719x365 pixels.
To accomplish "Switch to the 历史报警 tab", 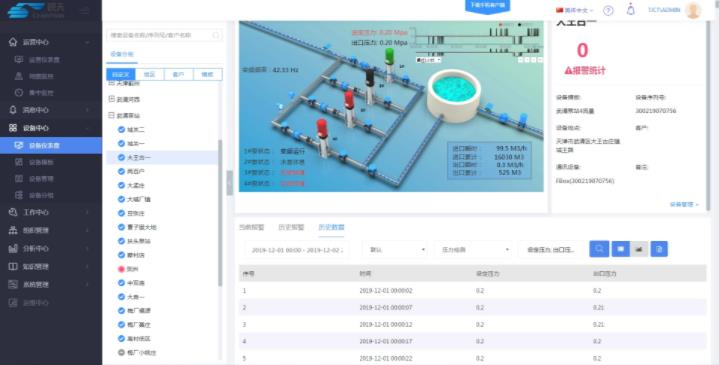I will coord(291,227).
